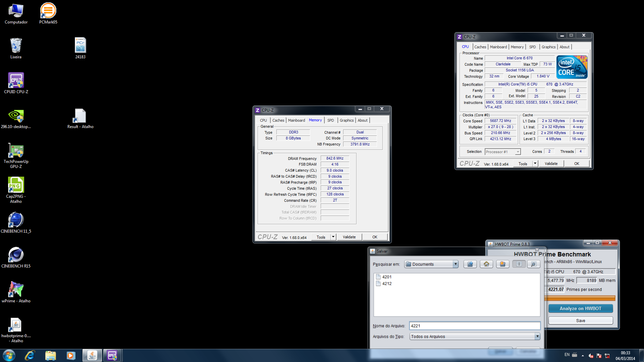Open Processor #1 selection dropdown
This screenshot has width=644, height=362.
pos(518,152)
